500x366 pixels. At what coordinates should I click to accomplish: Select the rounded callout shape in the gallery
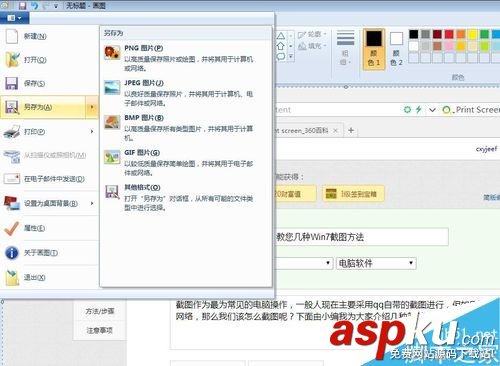point(281,56)
